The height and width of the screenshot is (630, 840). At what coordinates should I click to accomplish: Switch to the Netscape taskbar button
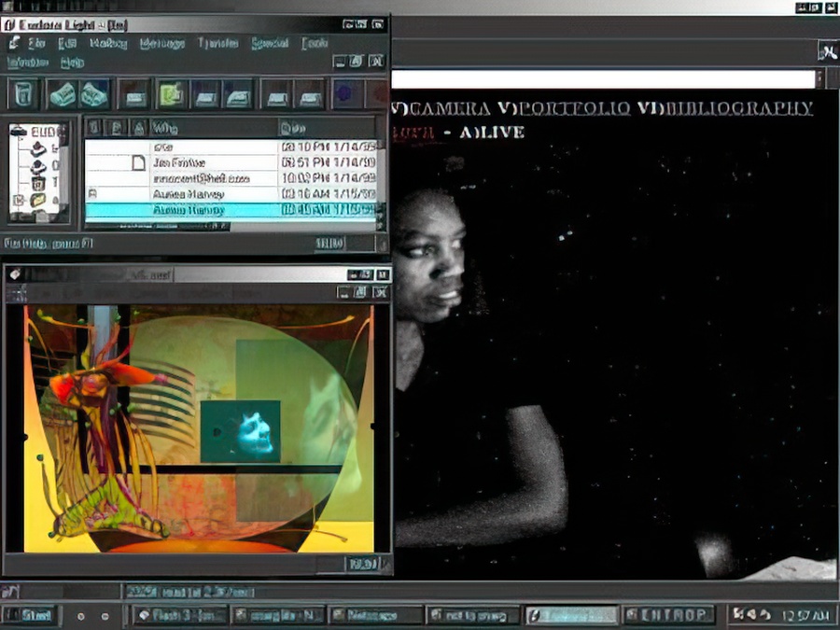point(375,615)
